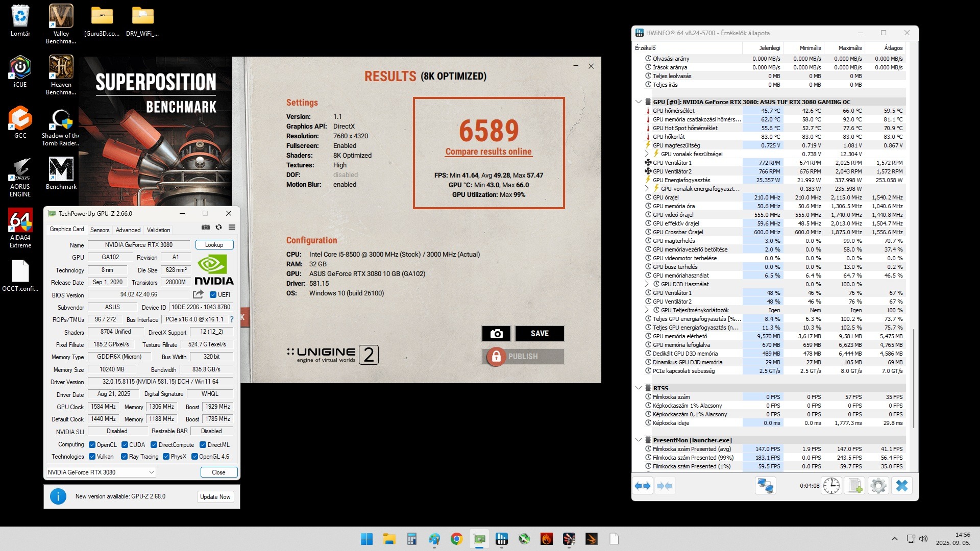Screen dimensions: 980x551
Task: Click the HWiNFO vertical scrollbar
Action: (x=913, y=378)
